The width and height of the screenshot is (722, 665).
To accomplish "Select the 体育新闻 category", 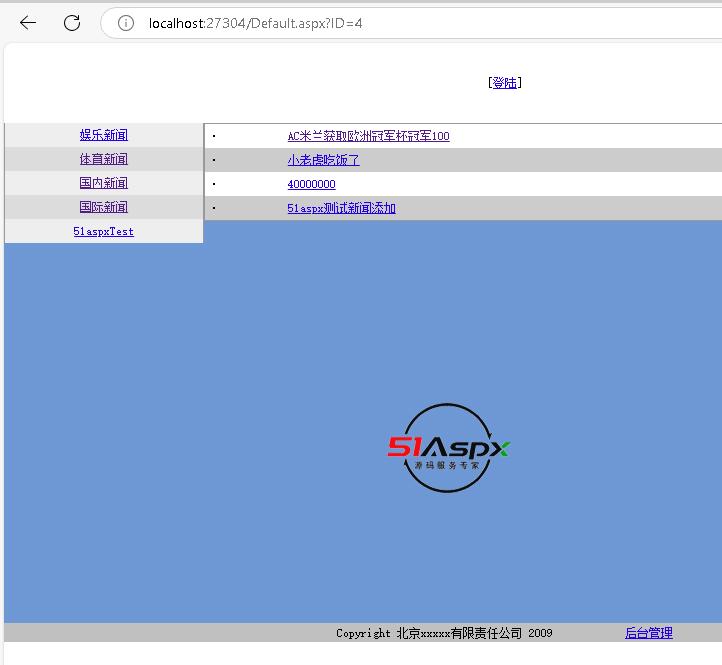I will point(104,159).
